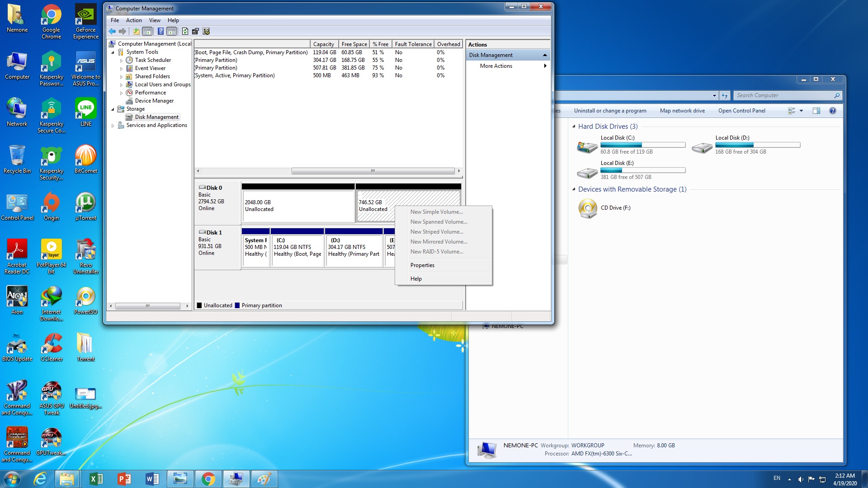Open Device Manager in the tree
Image resolution: width=868 pixels, height=488 pixels.
154,101
